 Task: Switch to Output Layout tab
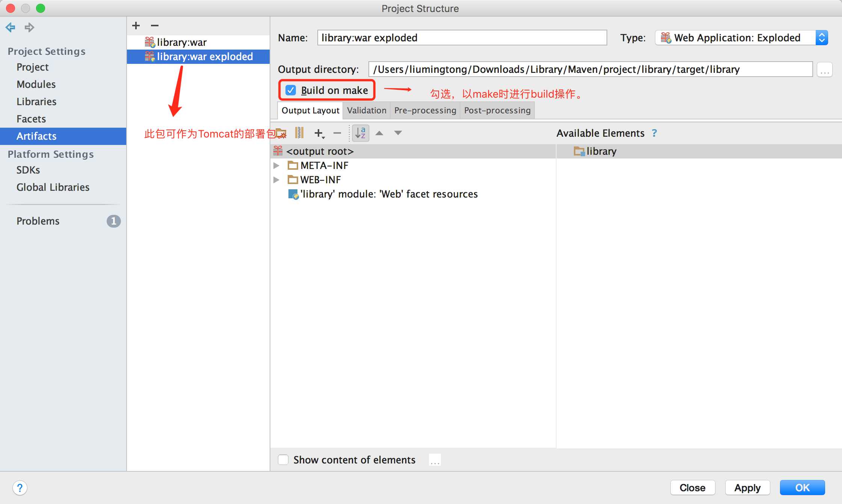311,110
